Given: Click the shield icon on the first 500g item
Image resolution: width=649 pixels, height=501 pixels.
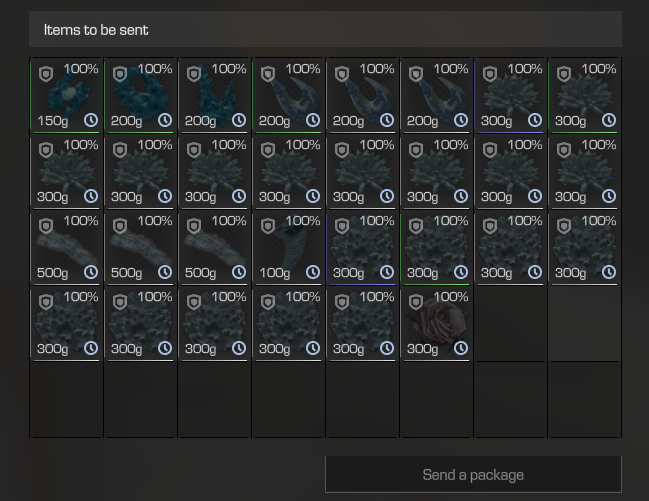Looking at the screenshot, I should [46, 226].
